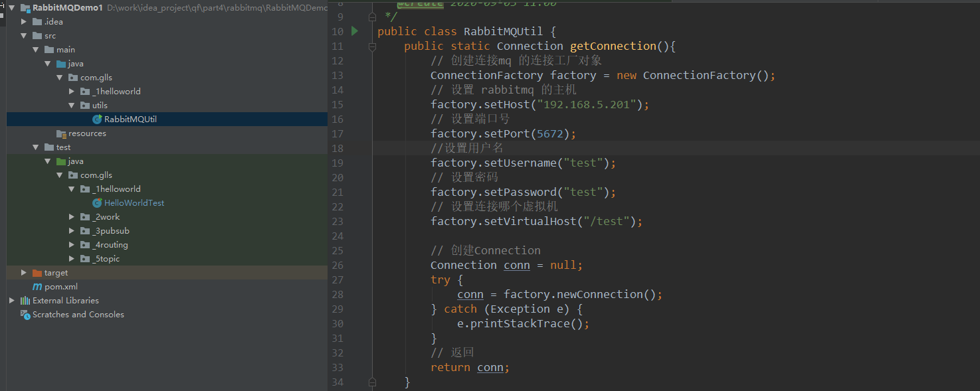The width and height of the screenshot is (980, 391).
Task: Click the port number 5672 in code
Action: click(x=550, y=133)
